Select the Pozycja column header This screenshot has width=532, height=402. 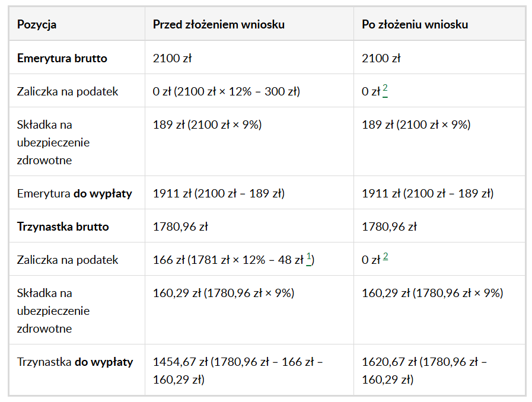point(37,24)
